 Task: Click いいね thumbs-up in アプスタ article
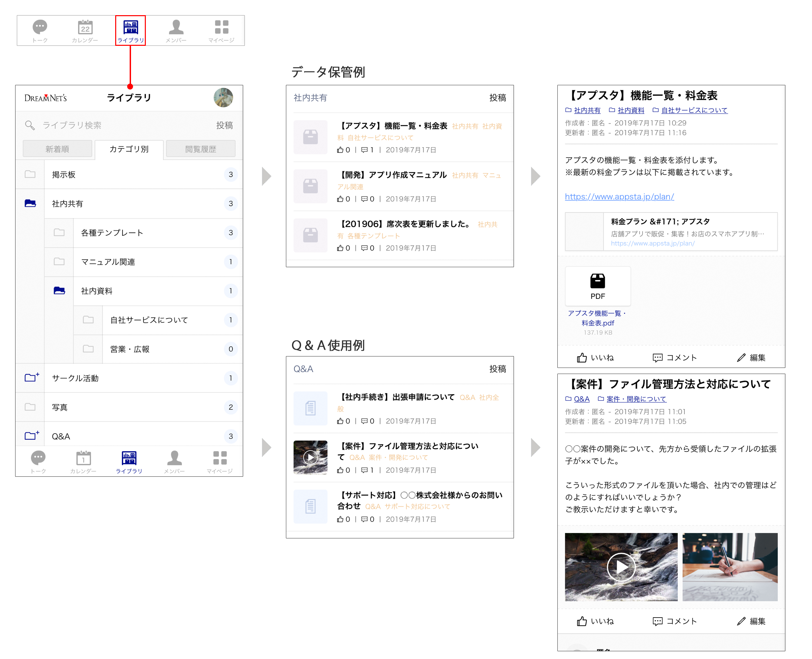click(x=595, y=357)
